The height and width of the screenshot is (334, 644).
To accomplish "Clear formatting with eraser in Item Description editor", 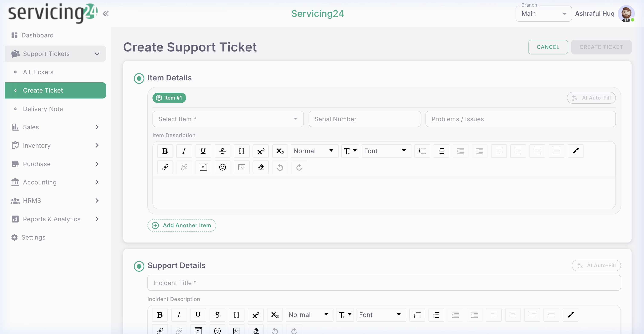I will point(261,167).
